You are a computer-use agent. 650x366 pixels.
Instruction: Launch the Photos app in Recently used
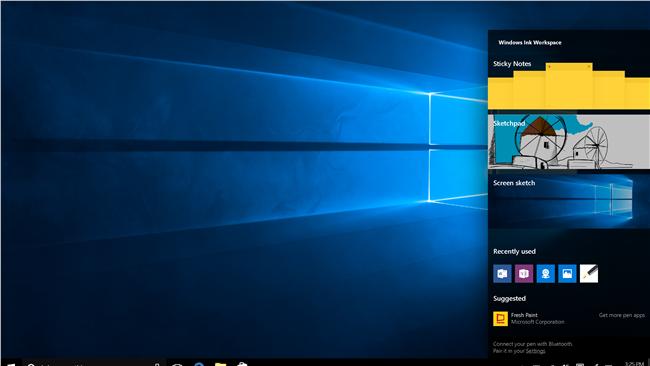pyautogui.click(x=567, y=274)
